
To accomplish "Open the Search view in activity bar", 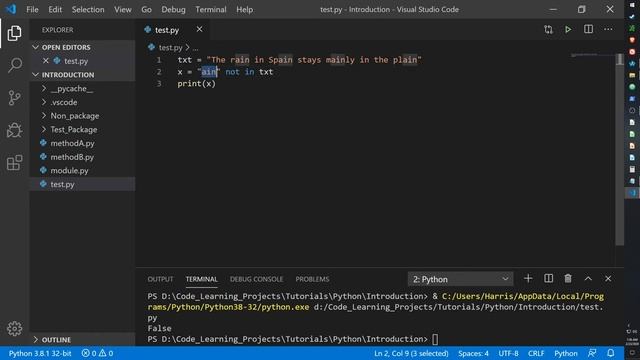I will 14,65.
